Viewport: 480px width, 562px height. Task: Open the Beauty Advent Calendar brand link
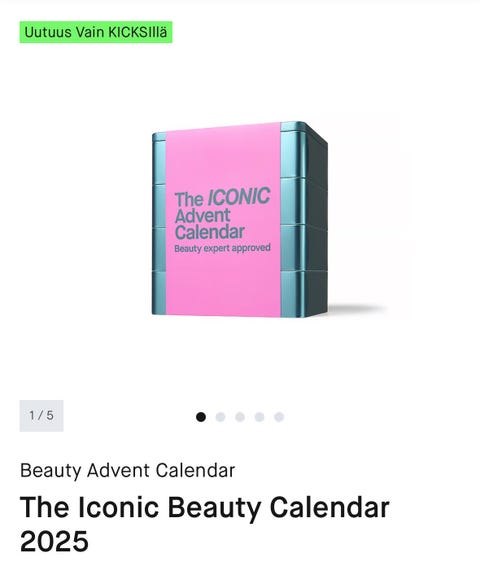tap(127, 471)
